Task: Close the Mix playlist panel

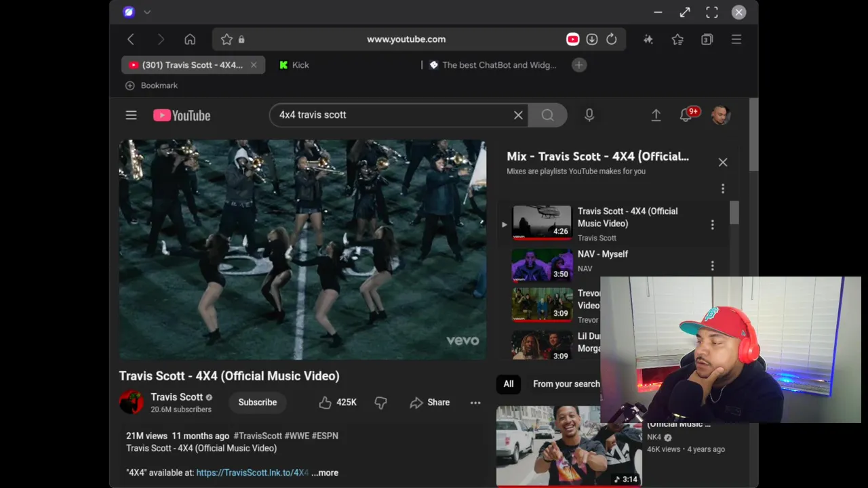Action: [723, 162]
